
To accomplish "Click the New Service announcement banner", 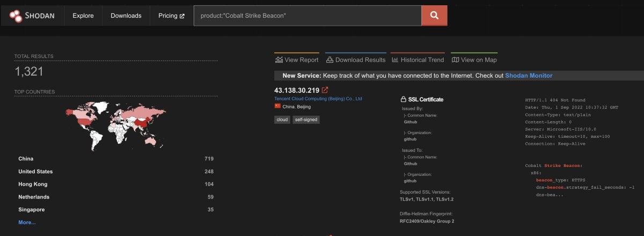I will 459,76.
